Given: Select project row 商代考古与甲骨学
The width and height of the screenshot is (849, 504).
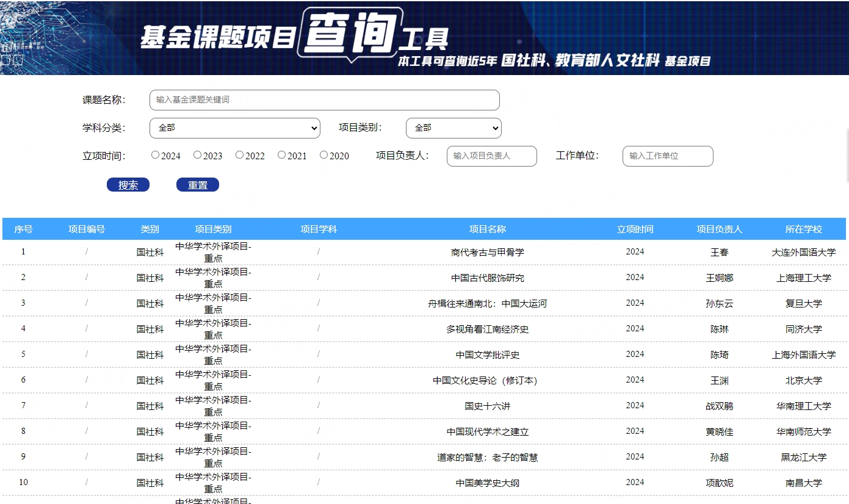Looking at the screenshot, I should 487,253.
